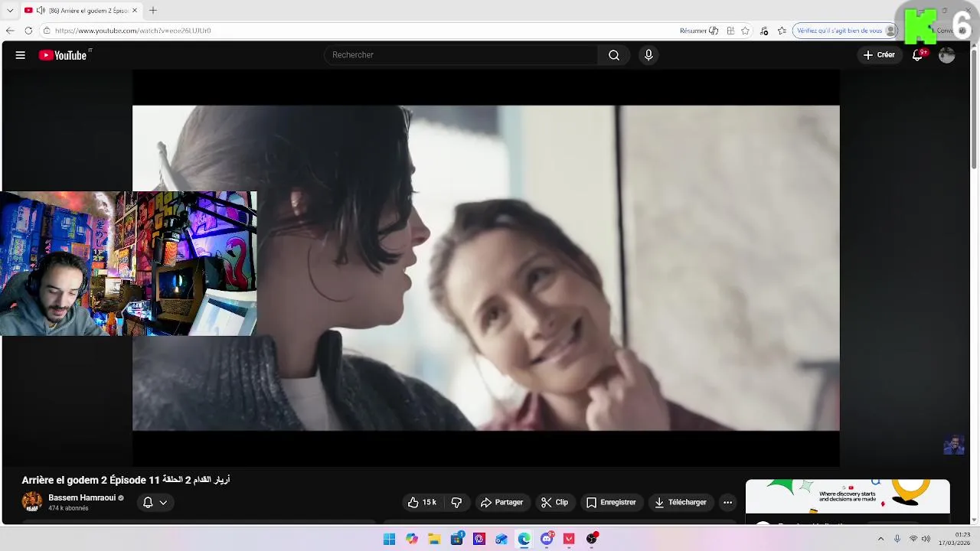Go to the YouTube home logo
Screen dimensions: 980x551
(64, 55)
